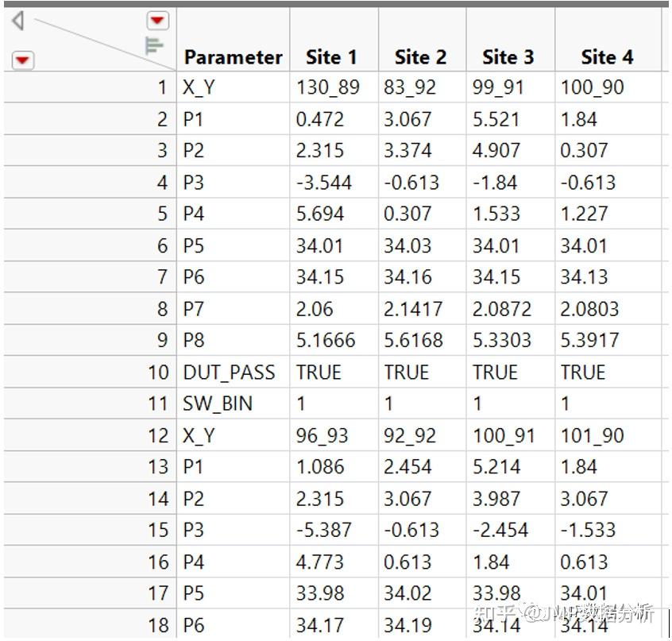Select the Parameter column header
Image resolution: width=672 pixels, height=641 pixels.
coord(233,57)
